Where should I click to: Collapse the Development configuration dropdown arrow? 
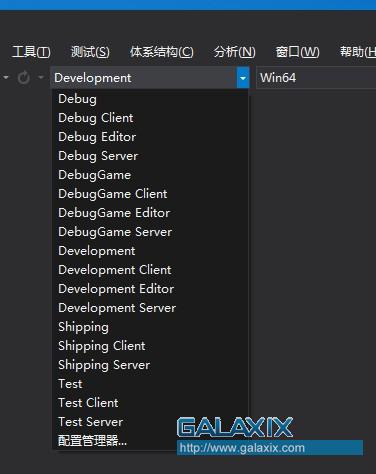(x=243, y=78)
